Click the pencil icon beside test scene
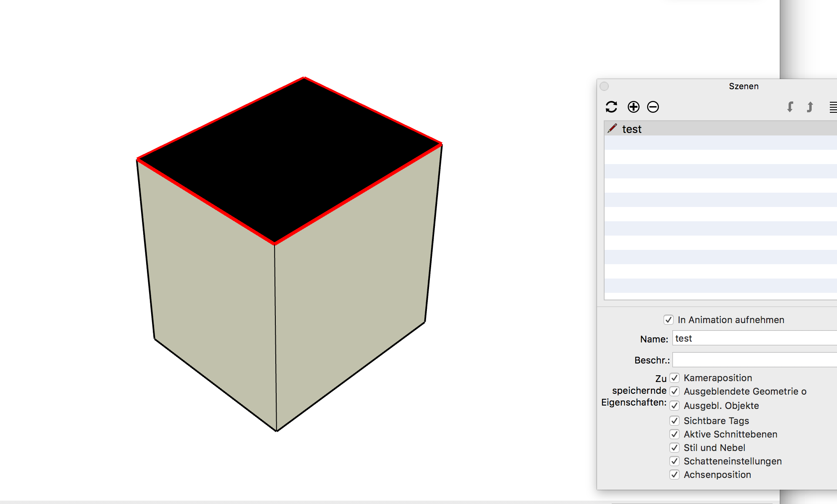Image resolution: width=837 pixels, height=504 pixels. 612,128
